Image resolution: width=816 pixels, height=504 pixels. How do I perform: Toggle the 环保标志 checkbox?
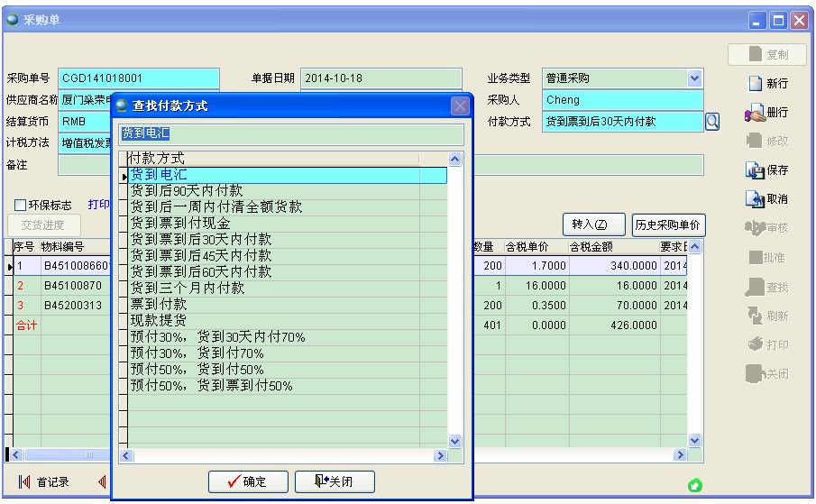21,206
